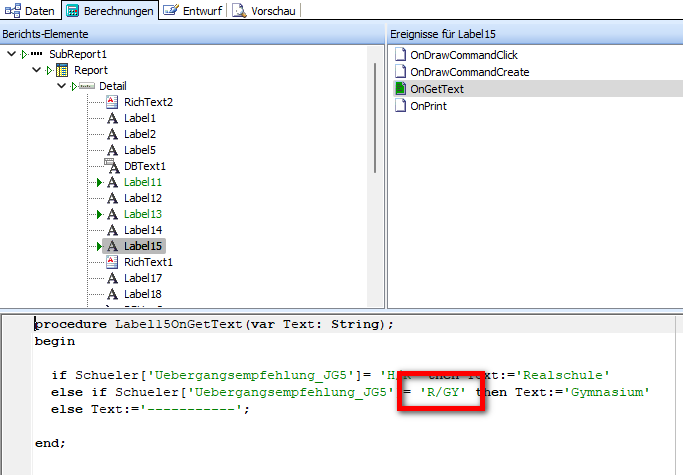Open the OnDrawCommandCreate event
The height and width of the screenshot is (475, 683).
pyautogui.click(x=470, y=72)
